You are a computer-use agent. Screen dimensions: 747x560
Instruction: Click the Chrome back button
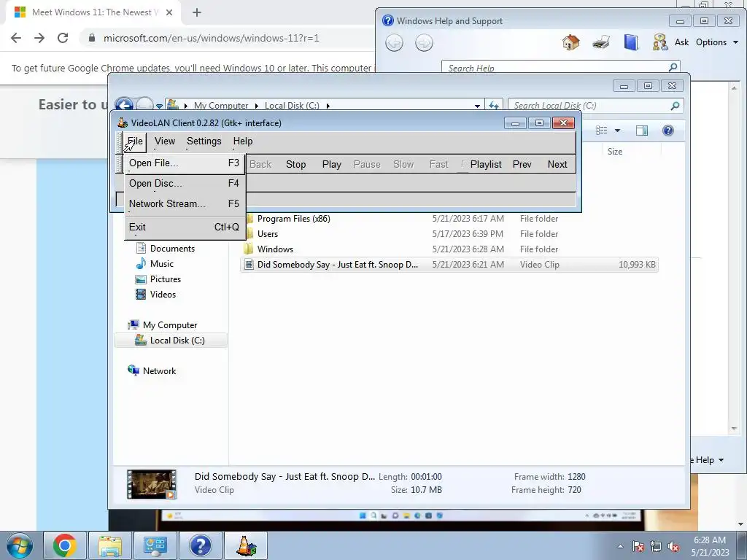(x=16, y=38)
